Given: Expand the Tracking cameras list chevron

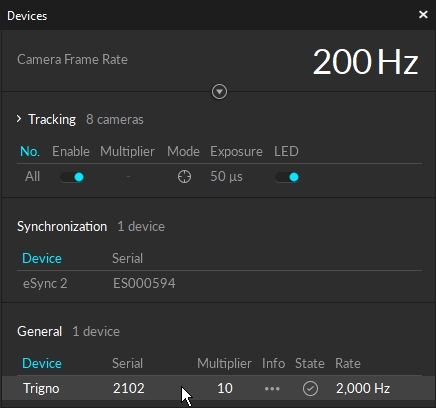Looking at the screenshot, I should 19,119.
